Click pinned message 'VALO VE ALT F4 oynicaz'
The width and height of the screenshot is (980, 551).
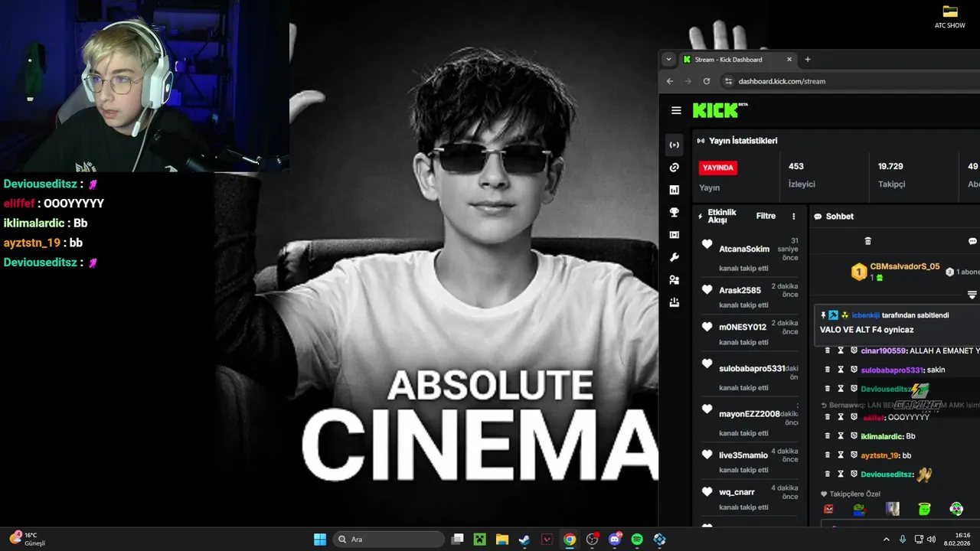[867, 330]
